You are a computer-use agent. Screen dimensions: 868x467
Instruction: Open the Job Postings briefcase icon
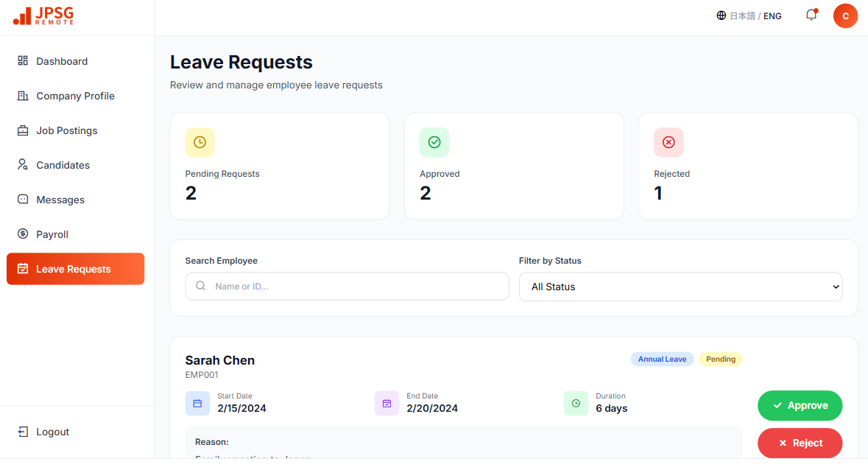point(24,130)
